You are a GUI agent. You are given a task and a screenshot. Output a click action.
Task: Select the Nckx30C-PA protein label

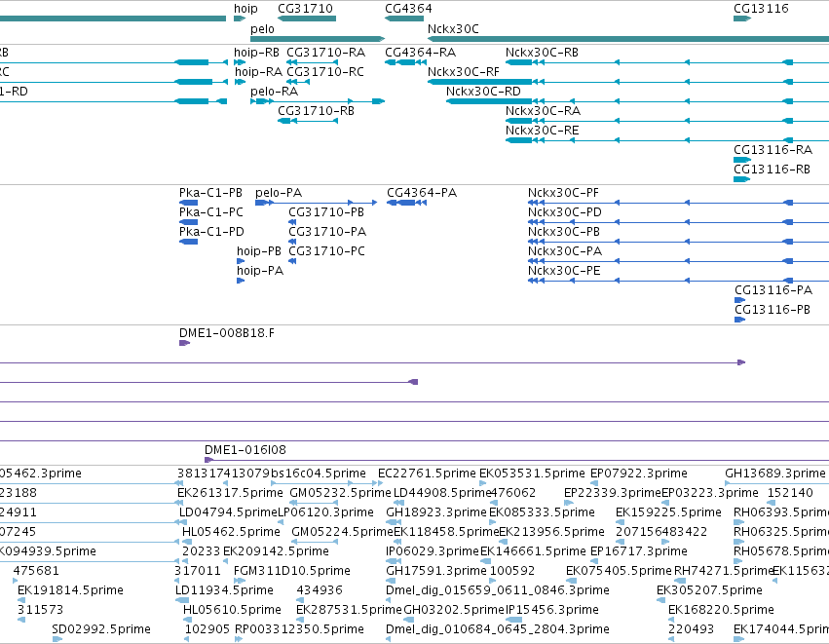(x=565, y=251)
